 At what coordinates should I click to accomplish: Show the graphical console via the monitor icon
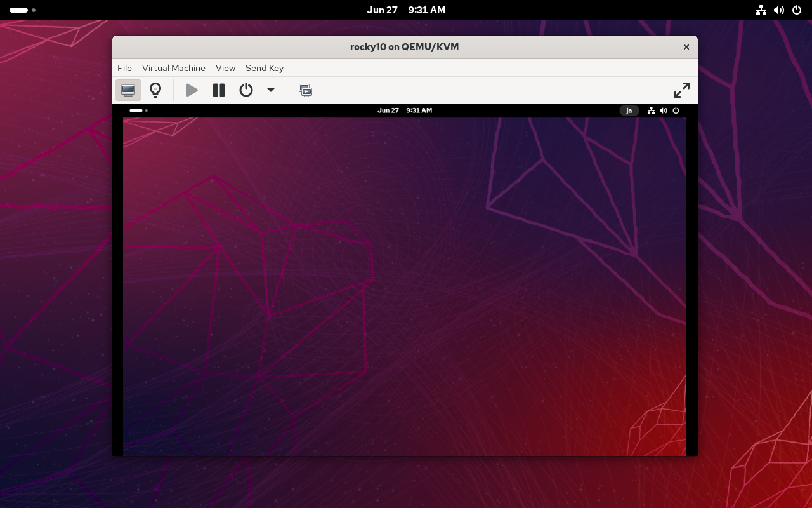tap(128, 90)
